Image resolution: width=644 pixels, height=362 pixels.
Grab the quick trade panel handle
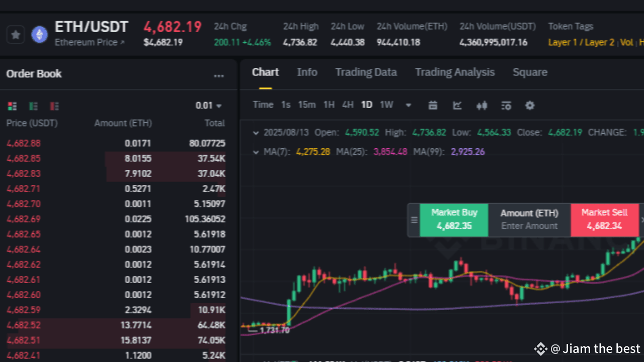click(x=414, y=220)
